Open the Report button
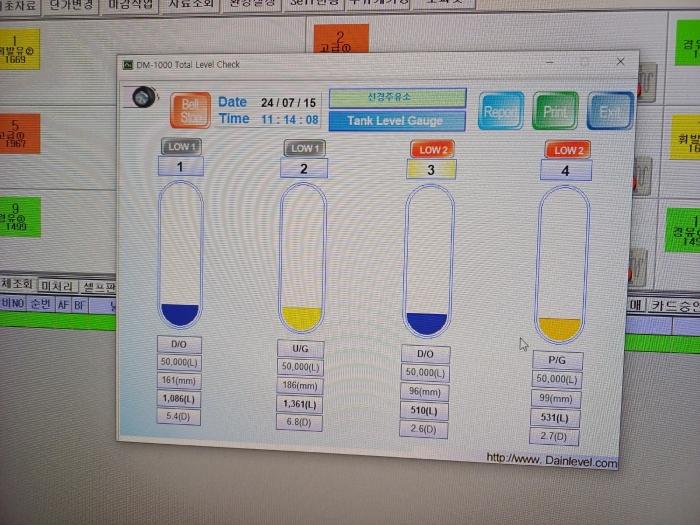Image resolution: width=700 pixels, height=525 pixels. click(501, 111)
